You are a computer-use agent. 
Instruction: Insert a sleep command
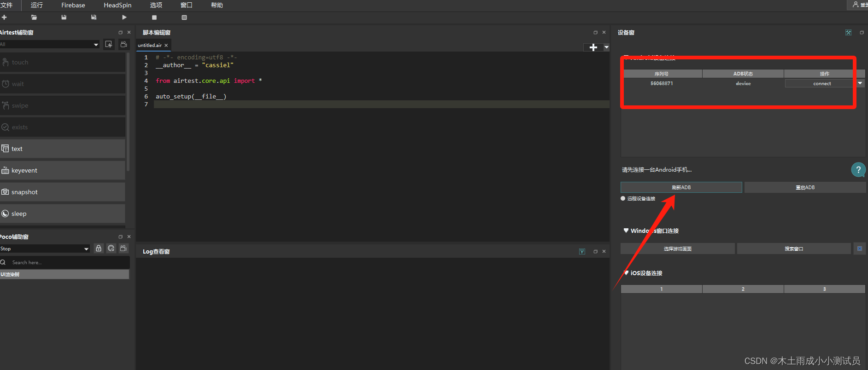62,214
